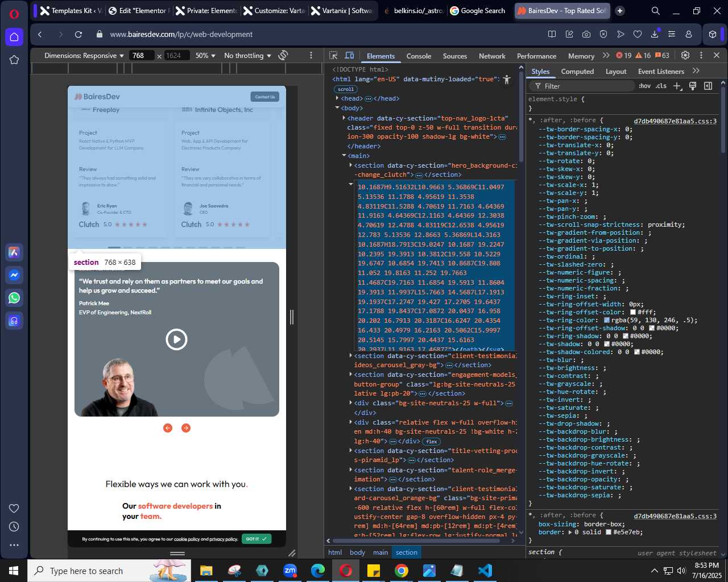Open the Event Listeners tab
The image size is (728, 582).
pyautogui.click(x=661, y=71)
